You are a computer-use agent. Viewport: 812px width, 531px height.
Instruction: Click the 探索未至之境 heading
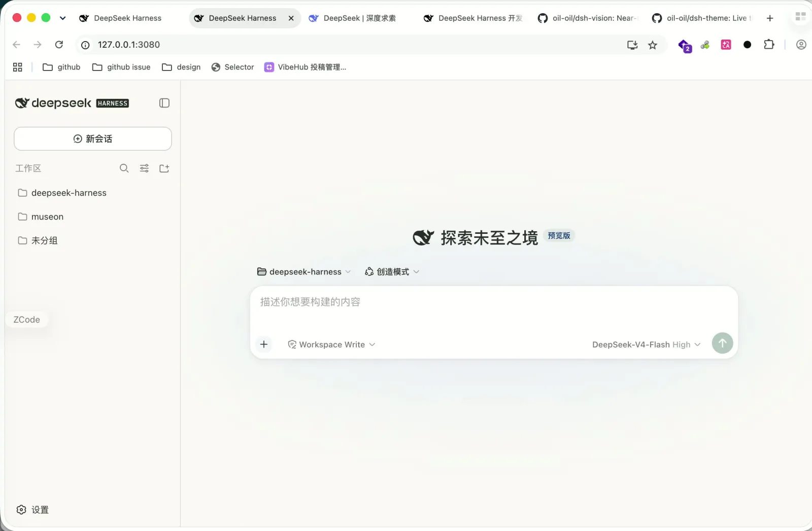point(489,237)
